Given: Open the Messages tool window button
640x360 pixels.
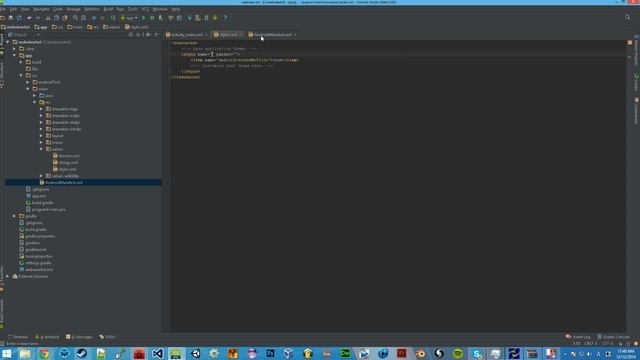Looking at the screenshot, I should pyautogui.click(x=79, y=337).
